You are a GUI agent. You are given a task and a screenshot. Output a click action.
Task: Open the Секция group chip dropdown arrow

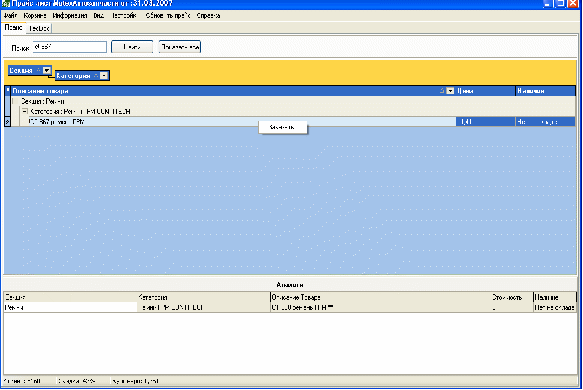[46, 70]
